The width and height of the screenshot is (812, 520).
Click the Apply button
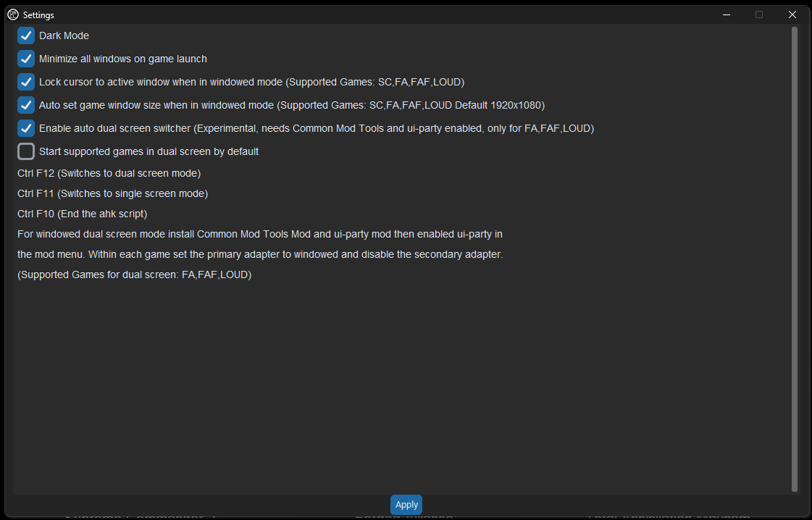point(406,505)
